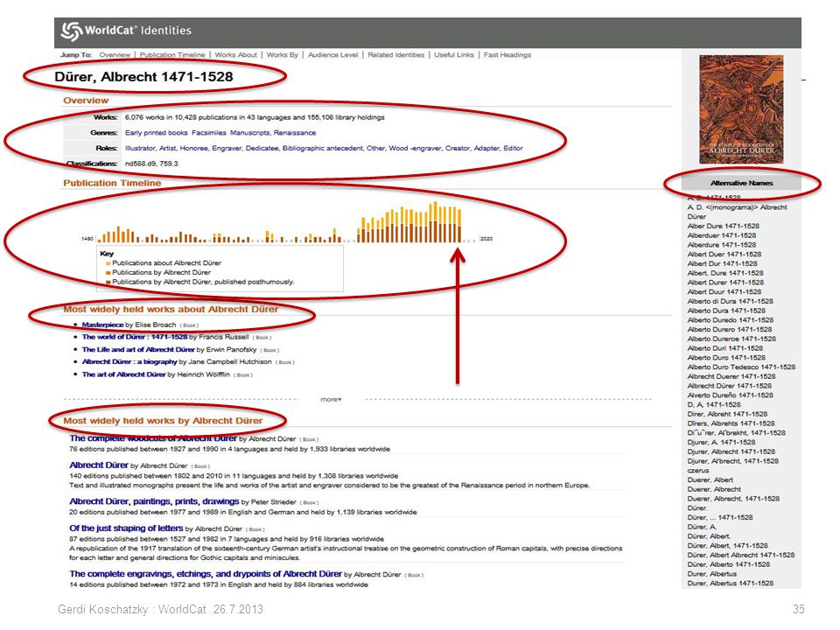This screenshot has height=630, width=840.
Task: Select the Bibliographic antecedent role link
Action: (323, 149)
